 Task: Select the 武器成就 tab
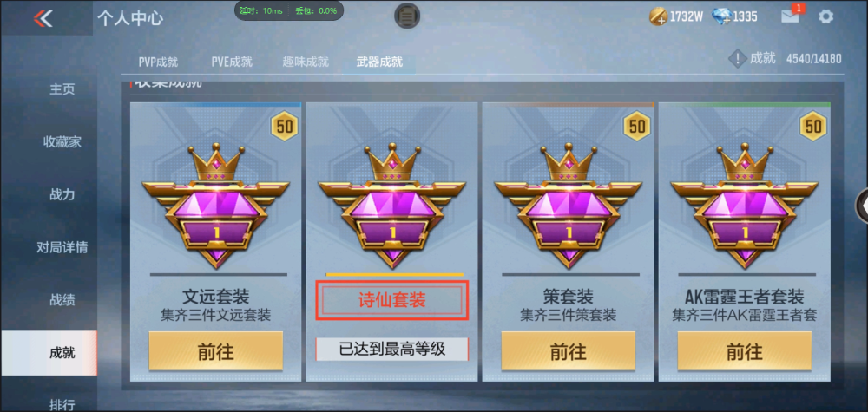click(379, 62)
